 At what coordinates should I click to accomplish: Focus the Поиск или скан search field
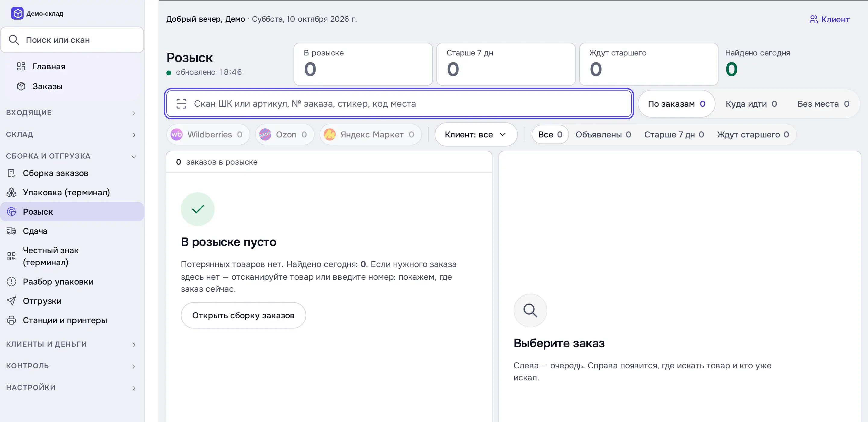pos(72,40)
